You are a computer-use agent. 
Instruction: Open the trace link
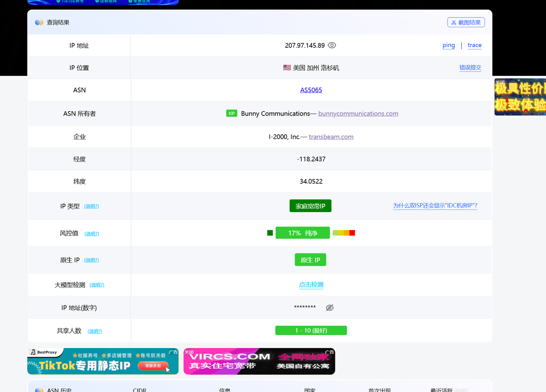[474, 45]
